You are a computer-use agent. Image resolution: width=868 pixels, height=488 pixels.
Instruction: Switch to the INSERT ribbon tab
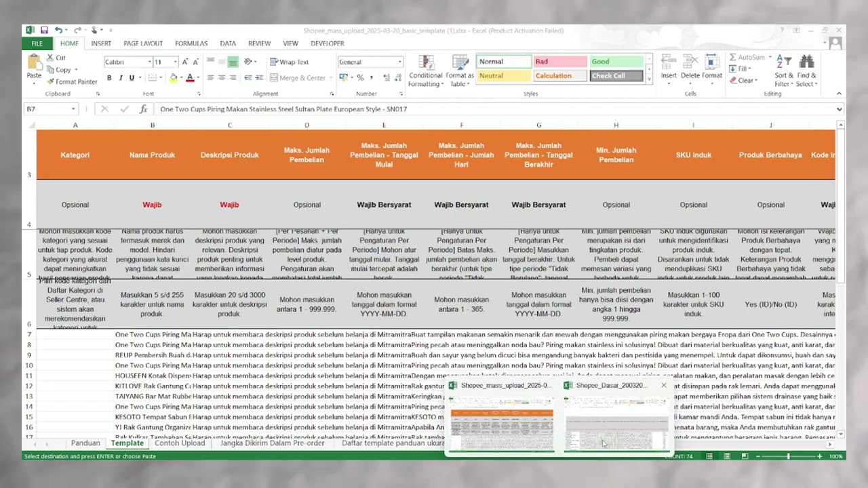pos(101,43)
